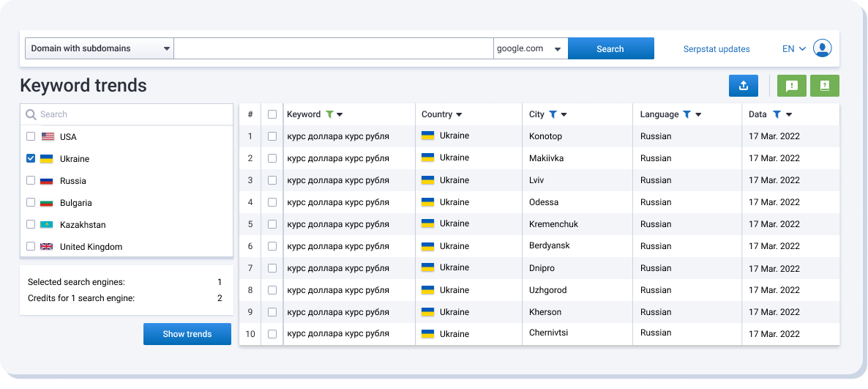Click the City column filter icon

pyautogui.click(x=553, y=114)
